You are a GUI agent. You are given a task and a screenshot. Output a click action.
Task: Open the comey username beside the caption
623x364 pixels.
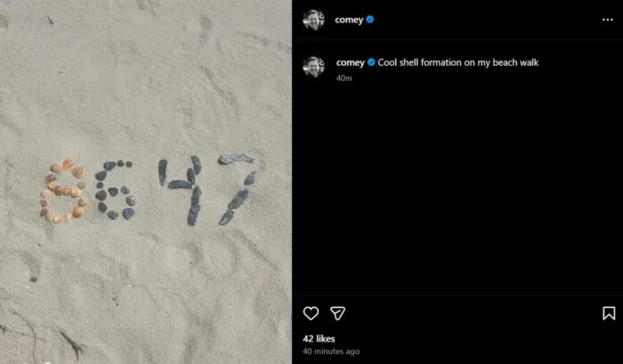350,63
